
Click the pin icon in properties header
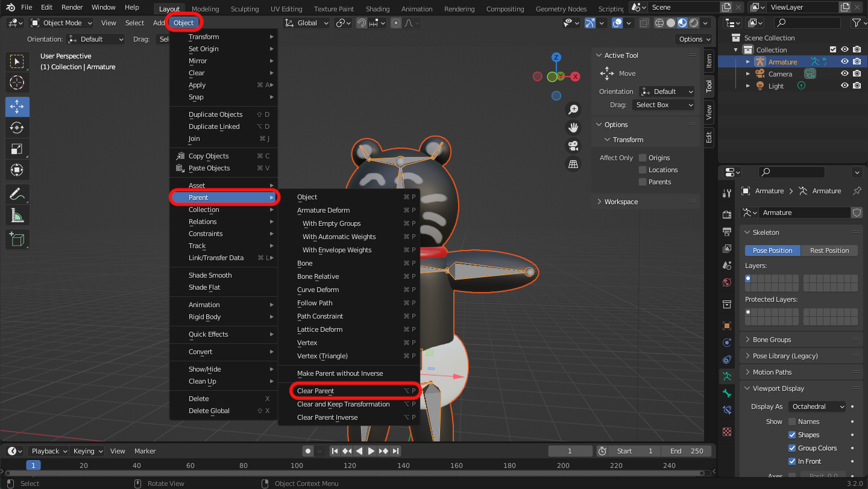click(857, 191)
